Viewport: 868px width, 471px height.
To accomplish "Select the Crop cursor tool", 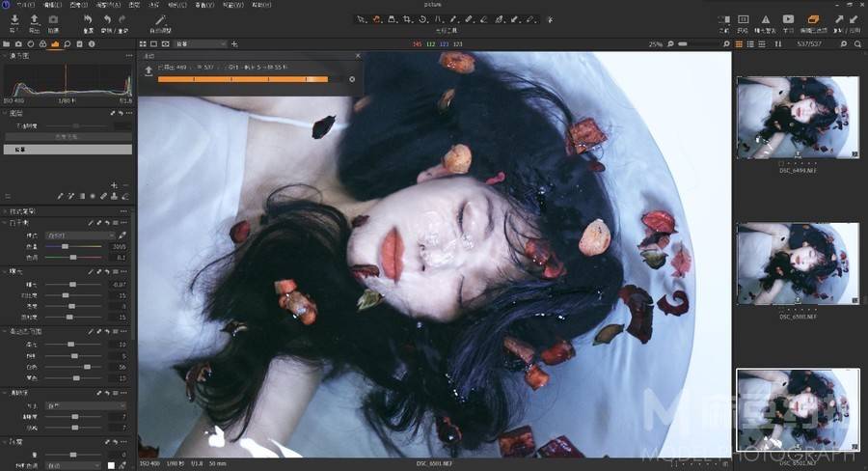I will [x=407, y=19].
